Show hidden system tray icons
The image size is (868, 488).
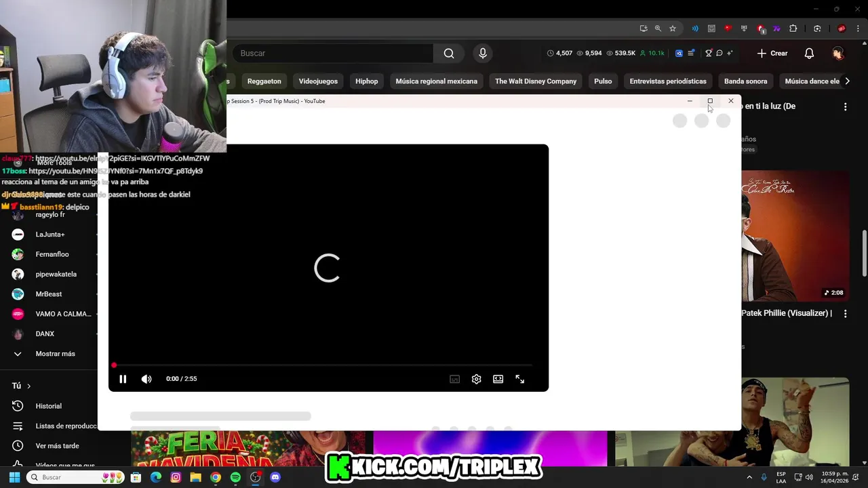tap(749, 477)
